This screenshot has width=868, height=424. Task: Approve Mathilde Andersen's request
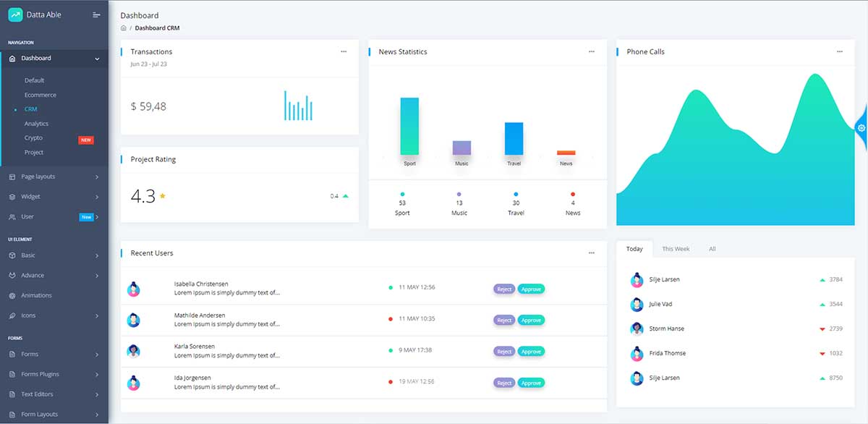(531, 320)
